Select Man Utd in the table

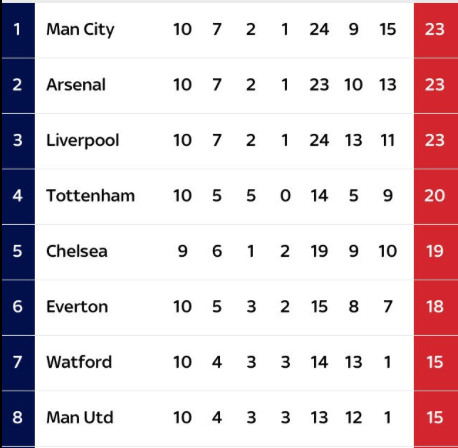click(x=80, y=418)
